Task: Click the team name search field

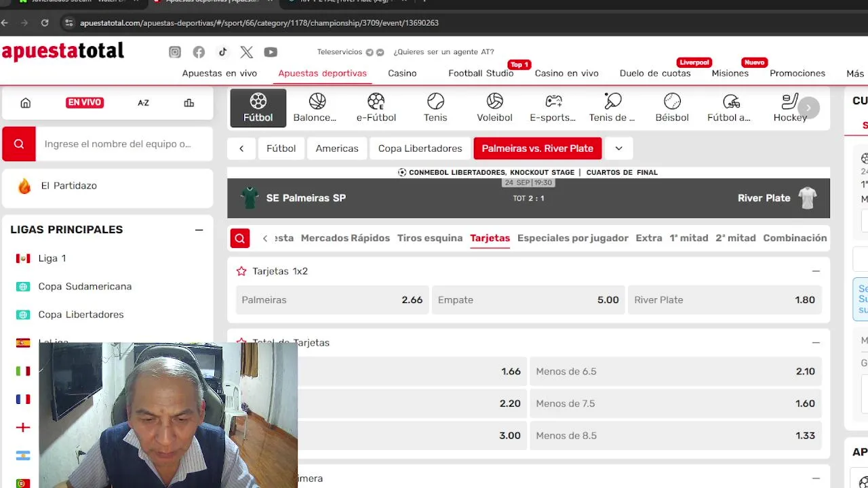Action: pyautogui.click(x=124, y=144)
